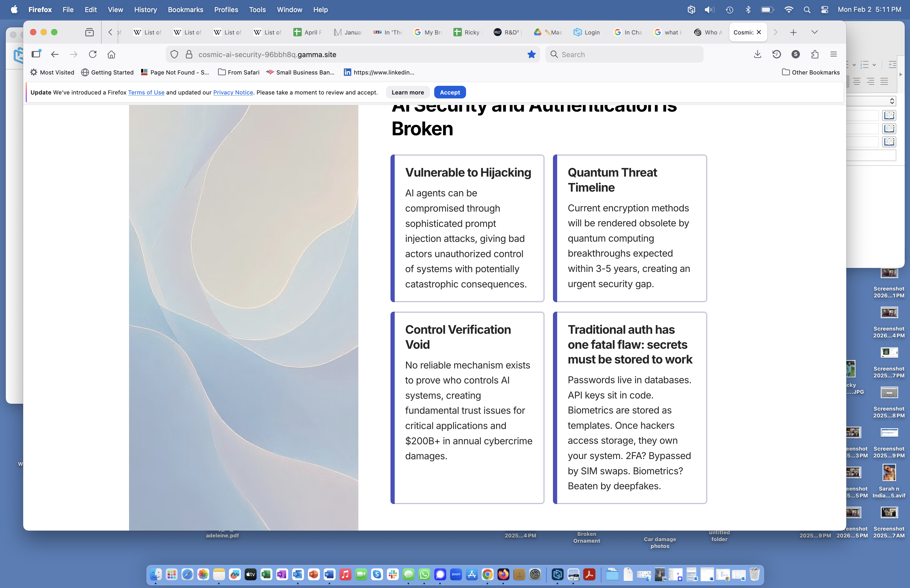Viewport: 910px width, 588px height.
Task: Click the system volume control icon
Action: [709, 9]
